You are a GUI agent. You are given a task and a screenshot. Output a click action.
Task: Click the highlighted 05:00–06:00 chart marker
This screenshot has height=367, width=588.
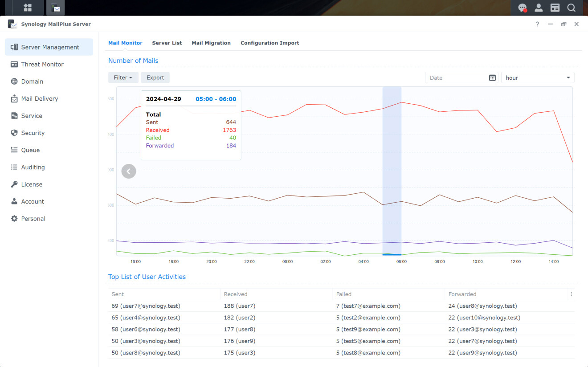click(x=392, y=254)
